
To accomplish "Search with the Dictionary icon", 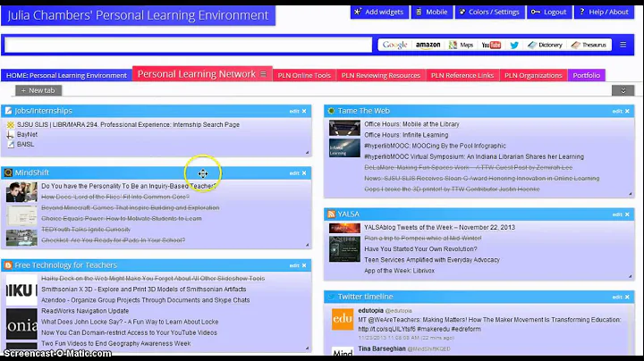I will pos(545,45).
